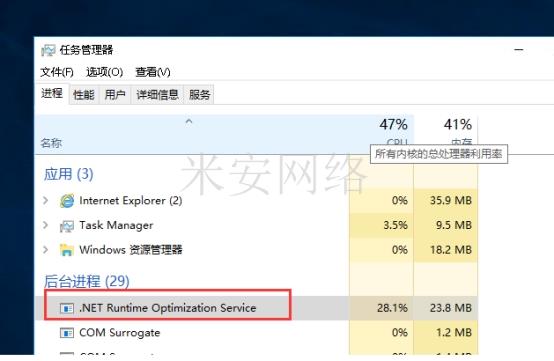Click the COM Surrogate process icon
The width and height of the screenshot is (554, 361).
click(67, 333)
